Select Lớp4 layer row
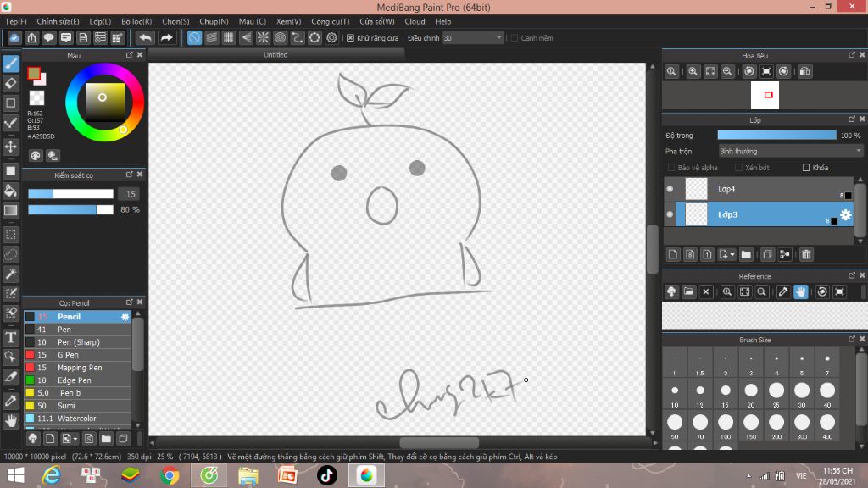Screen dimensions: 868x488 [x=759, y=189]
